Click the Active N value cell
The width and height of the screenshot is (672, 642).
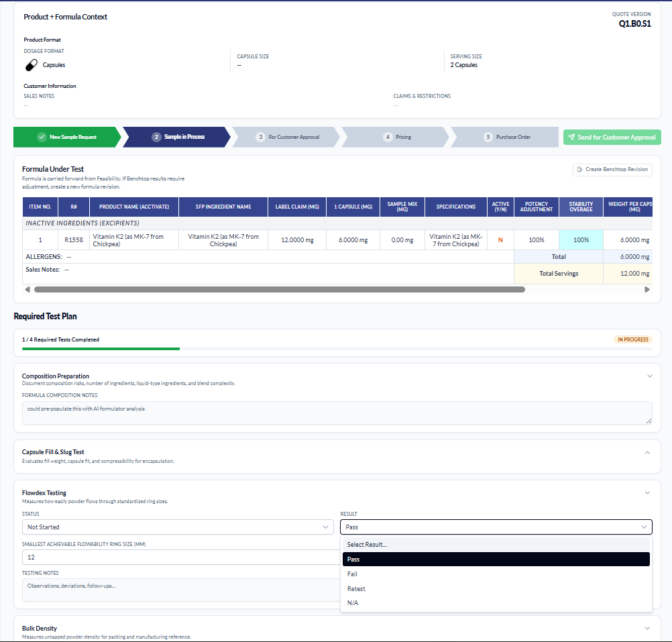click(500, 240)
